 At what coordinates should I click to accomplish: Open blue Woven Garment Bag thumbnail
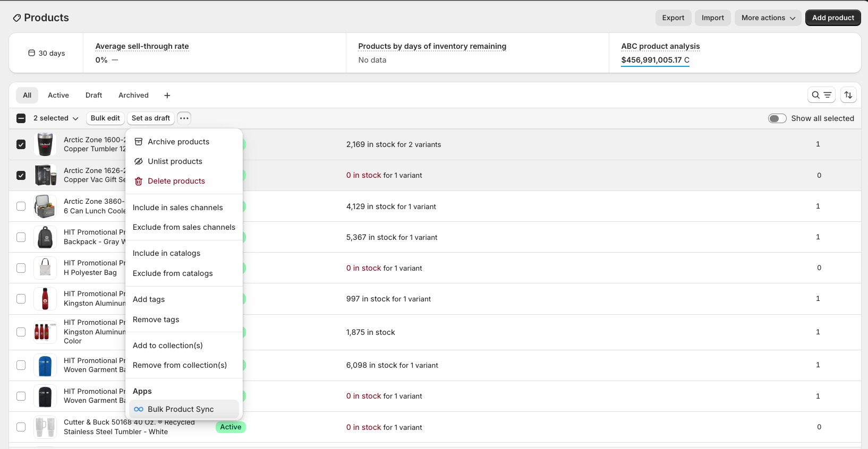click(45, 365)
